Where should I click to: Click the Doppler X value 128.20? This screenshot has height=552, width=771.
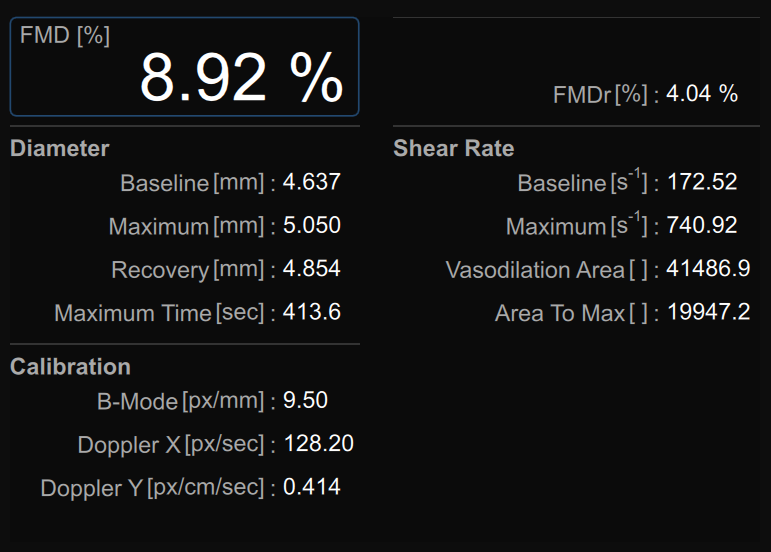pyautogui.click(x=319, y=443)
